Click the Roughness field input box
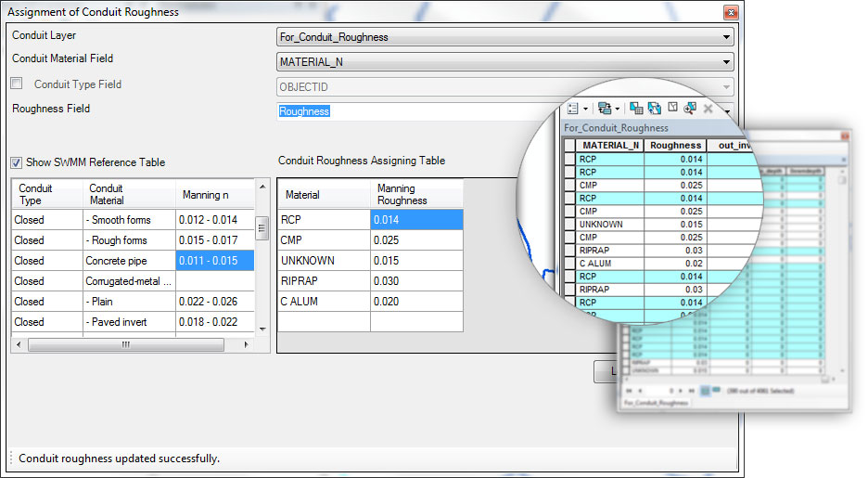The image size is (868, 478). (x=408, y=111)
